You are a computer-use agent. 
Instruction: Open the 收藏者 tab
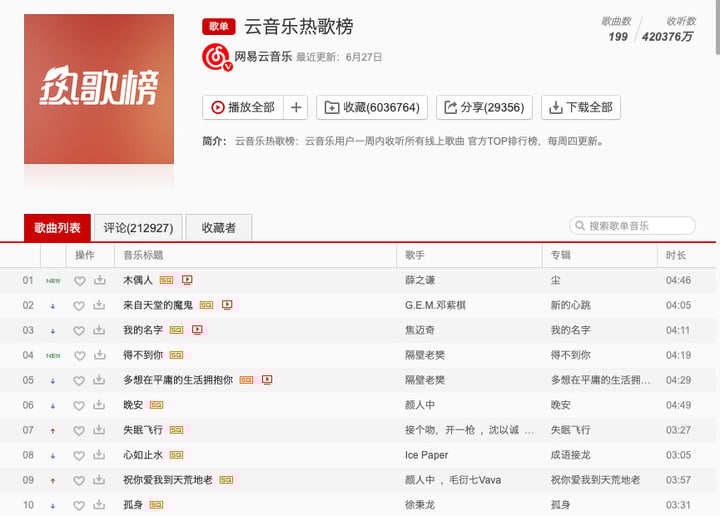219,228
